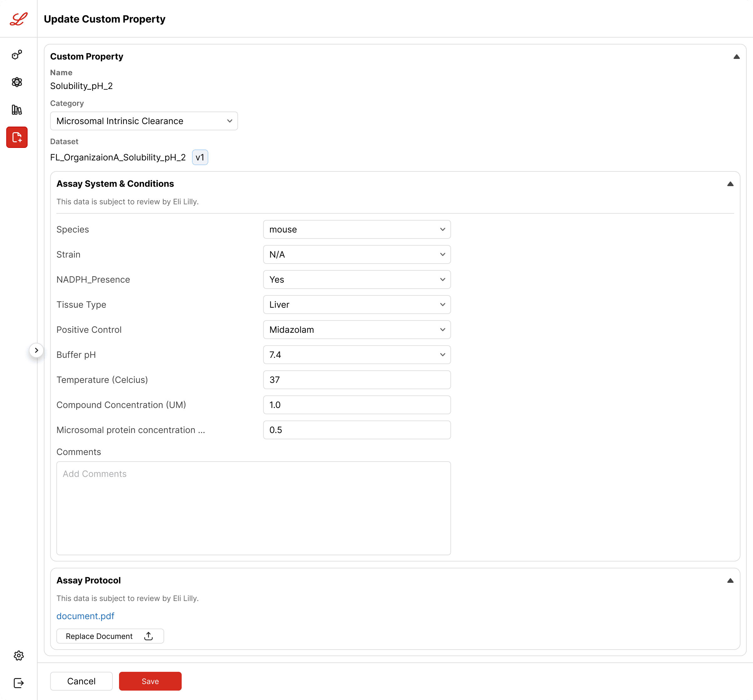Click the logout icon in sidebar
Viewport: 753px width, 700px height.
point(18,683)
